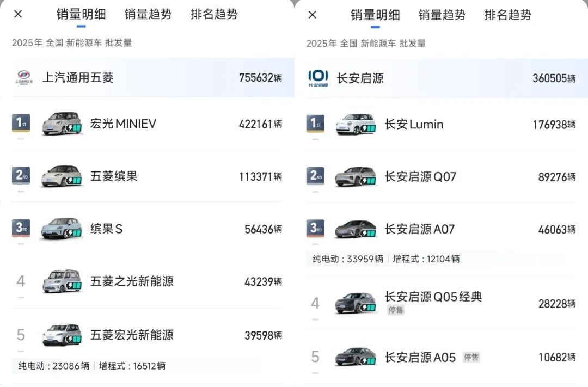Click the 1st rank badge beside 宏光MINIEV
The width and height of the screenshot is (588, 387).
[21, 124]
